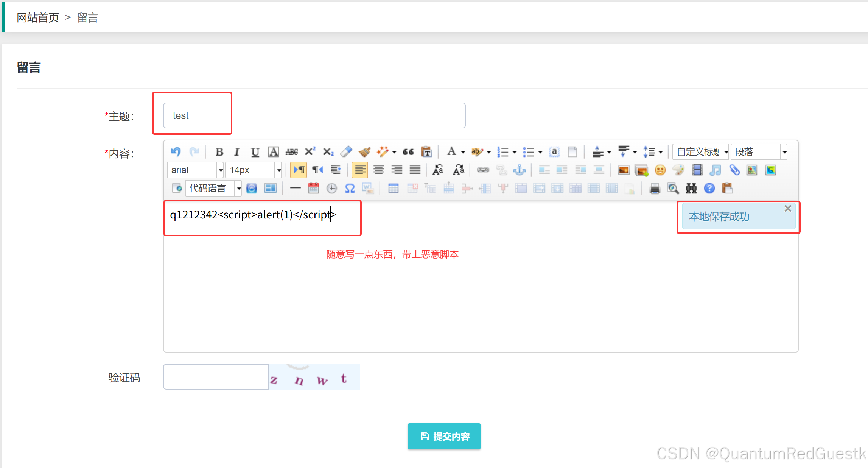The image size is (868, 468).
Task: Click the 提交内容 submit button
Action: tap(444, 436)
